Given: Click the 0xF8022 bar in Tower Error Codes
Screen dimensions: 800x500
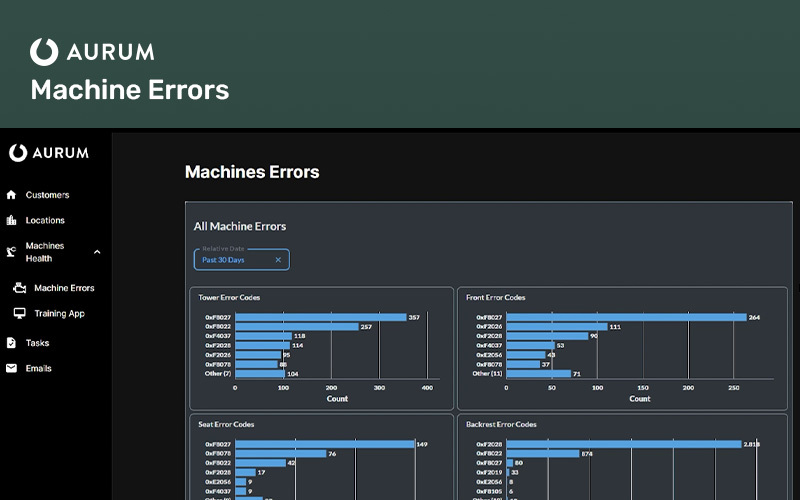Looking at the screenshot, I should (297, 327).
